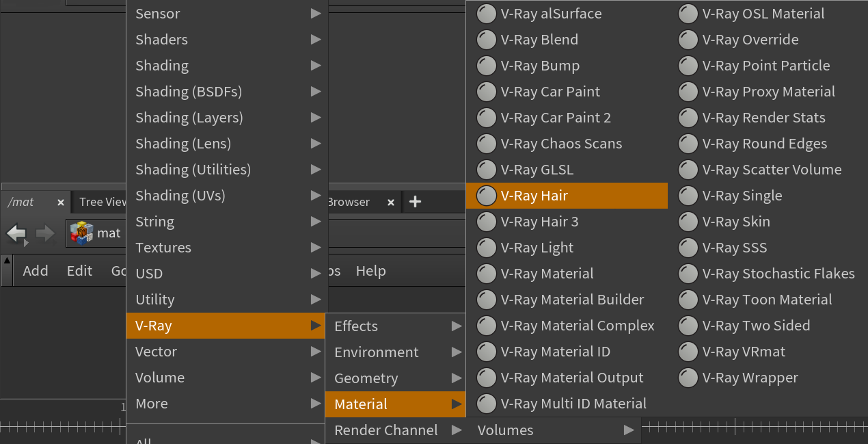
Task: Expand the Sensor submenu arrow
Action: click(316, 14)
